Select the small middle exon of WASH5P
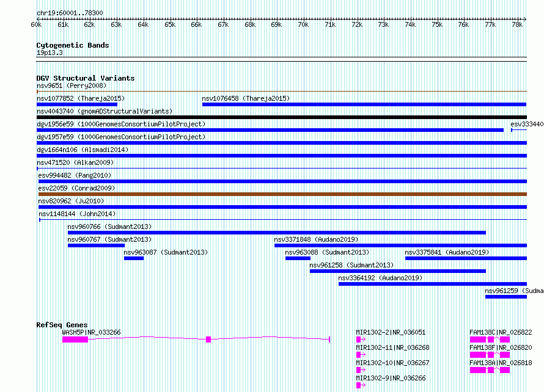The image size is (544, 392). coord(208,339)
